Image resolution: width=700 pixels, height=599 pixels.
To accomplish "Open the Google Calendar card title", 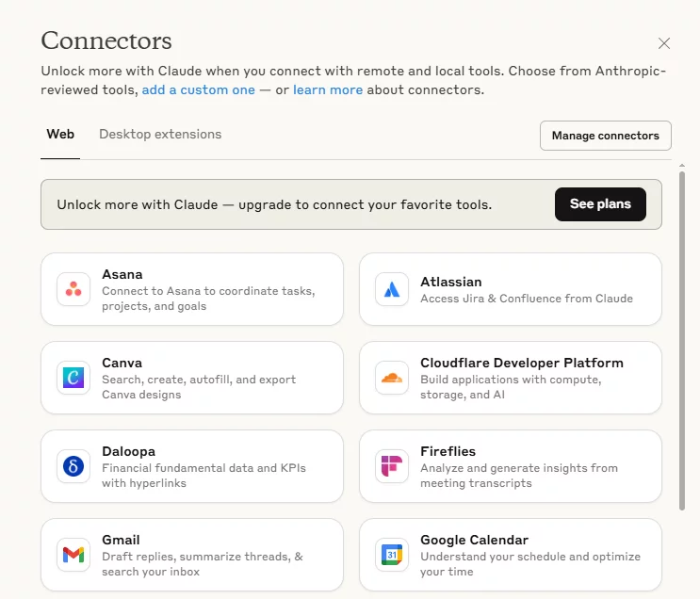I will point(475,540).
